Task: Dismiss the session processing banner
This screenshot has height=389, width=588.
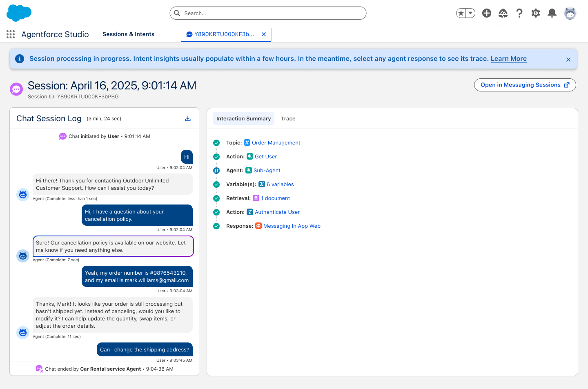Action: point(568,60)
